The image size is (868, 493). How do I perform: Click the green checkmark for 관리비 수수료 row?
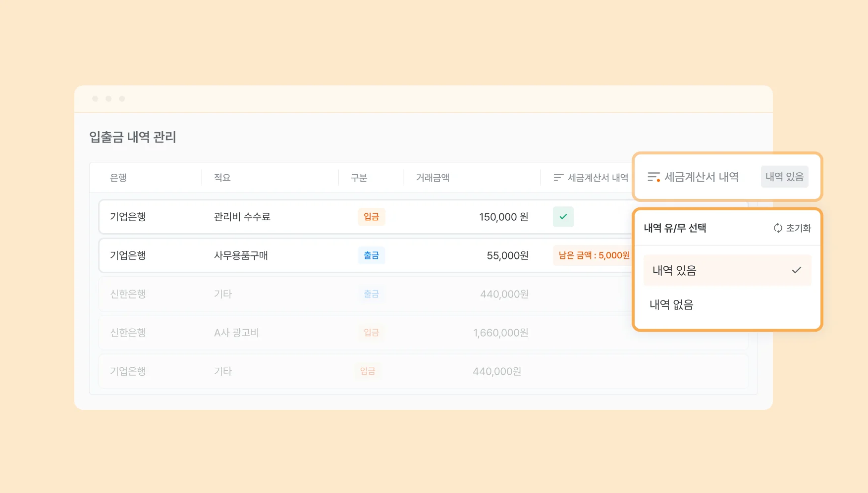pyautogui.click(x=563, y=217)
